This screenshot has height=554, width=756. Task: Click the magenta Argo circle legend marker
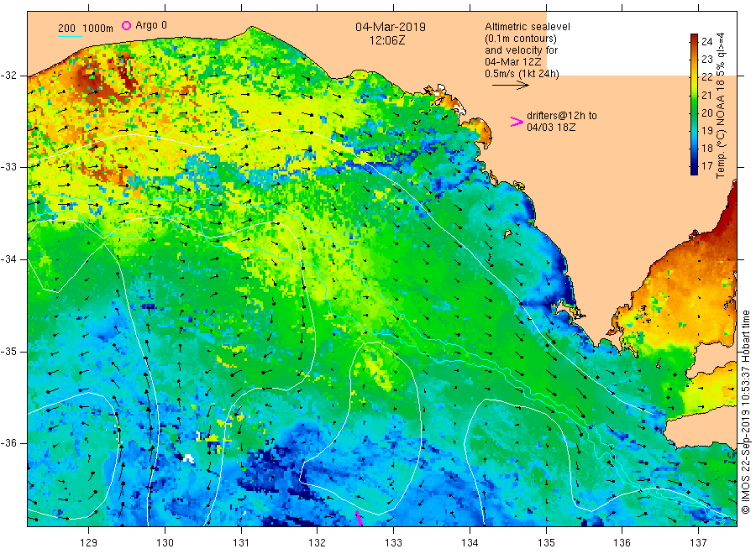126,25
